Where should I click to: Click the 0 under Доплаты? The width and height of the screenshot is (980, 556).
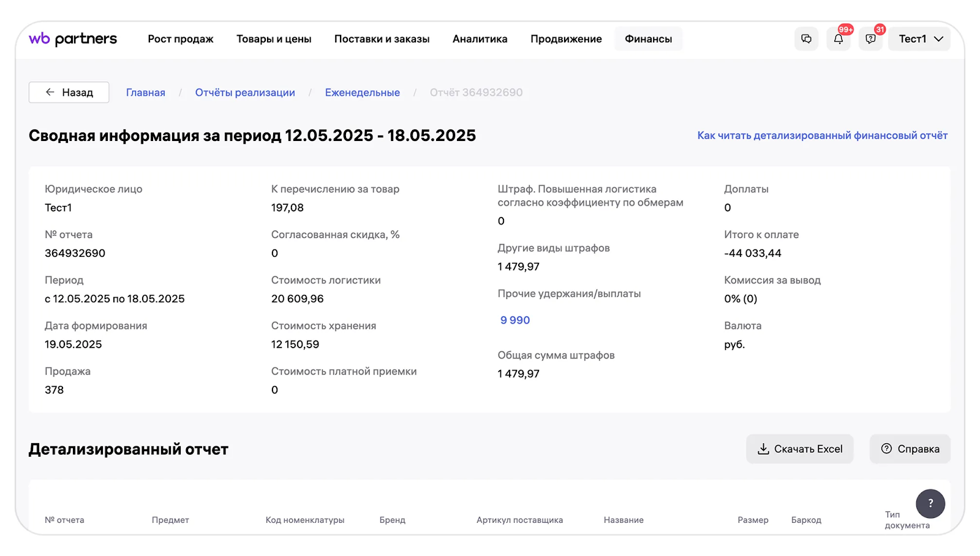(x=728, y=208)
